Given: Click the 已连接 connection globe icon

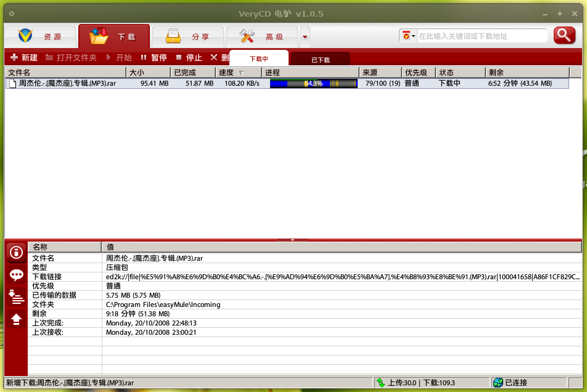Looking at the screenshot, I should 498,383.
